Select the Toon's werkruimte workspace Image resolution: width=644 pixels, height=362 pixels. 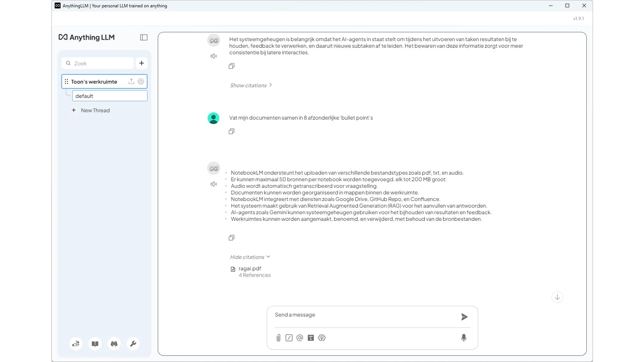[104, 81]
